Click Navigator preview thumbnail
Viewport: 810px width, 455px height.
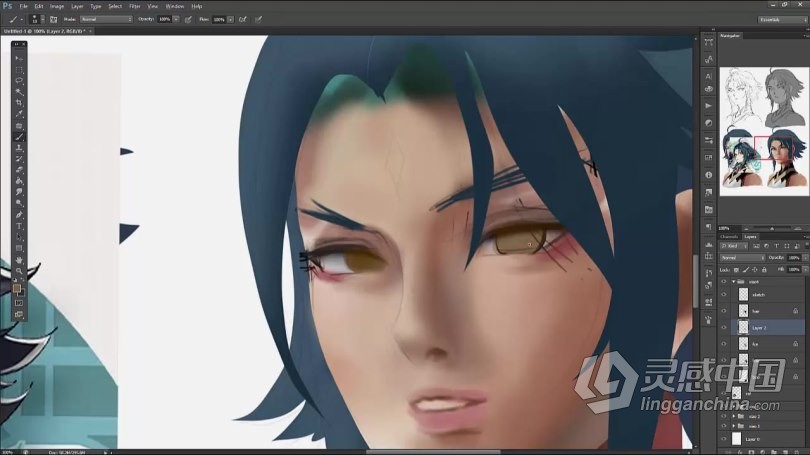(x=764, y=132)
